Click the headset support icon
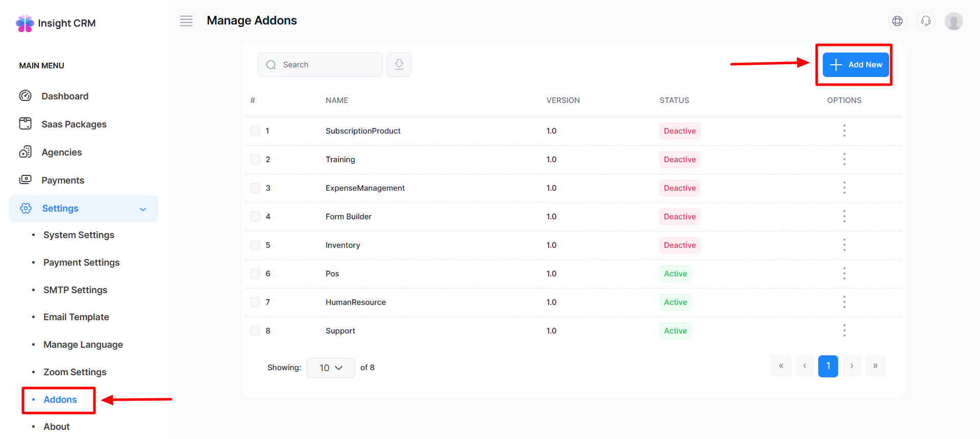Image resolution: width=980 pixels, height=439 pixels. click(x=925, y=21)
